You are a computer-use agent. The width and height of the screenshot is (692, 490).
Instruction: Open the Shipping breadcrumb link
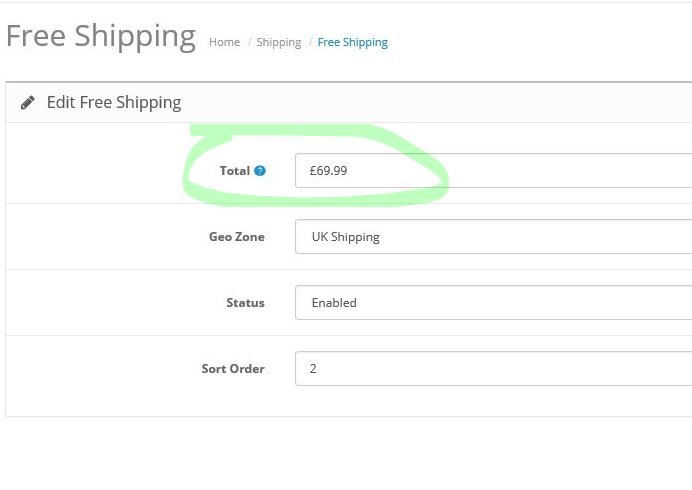[278, 42]
